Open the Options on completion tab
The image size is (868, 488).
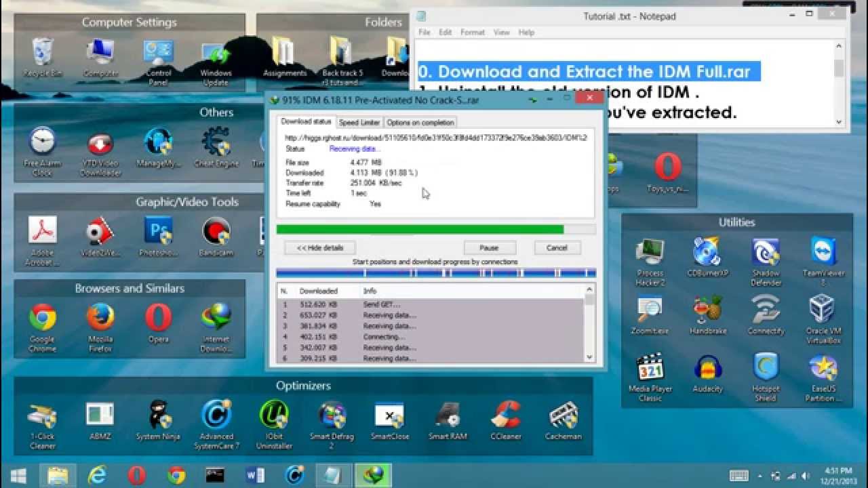point(420,123)
